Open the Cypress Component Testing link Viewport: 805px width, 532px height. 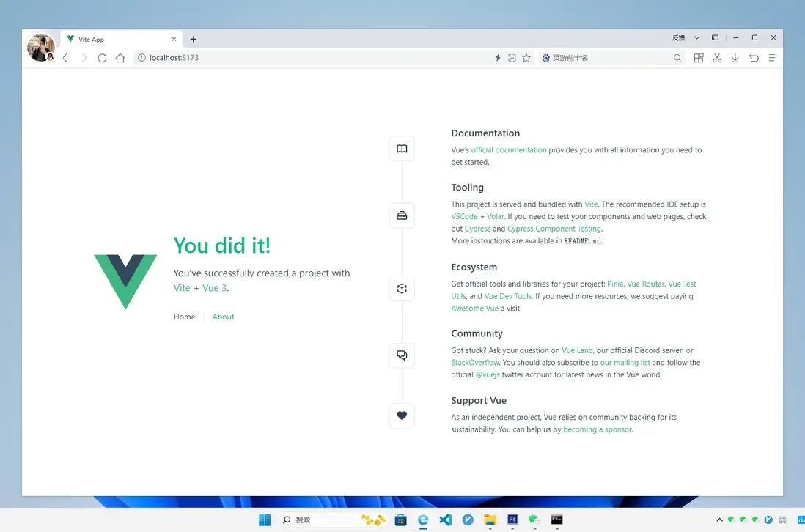554,229
